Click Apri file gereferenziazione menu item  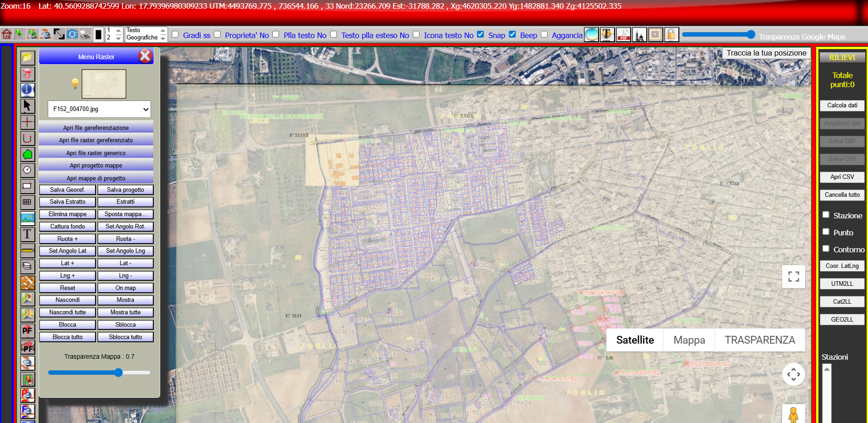[96, 128]
